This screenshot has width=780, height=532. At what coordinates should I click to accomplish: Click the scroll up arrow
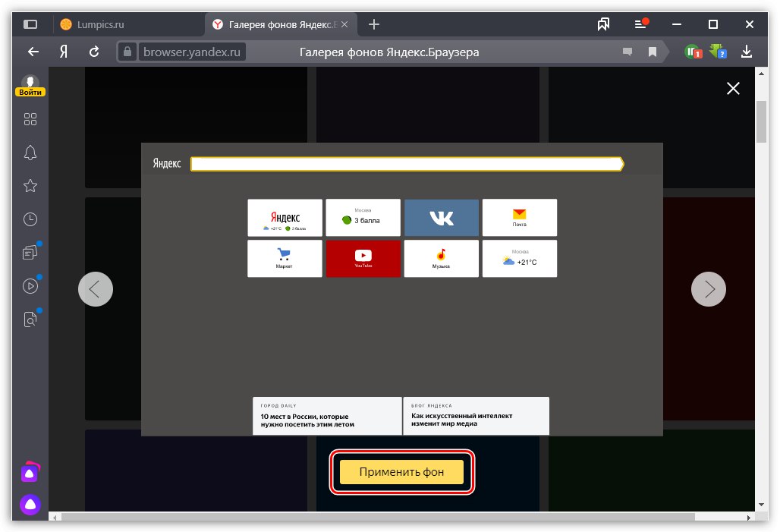(761, 74)
